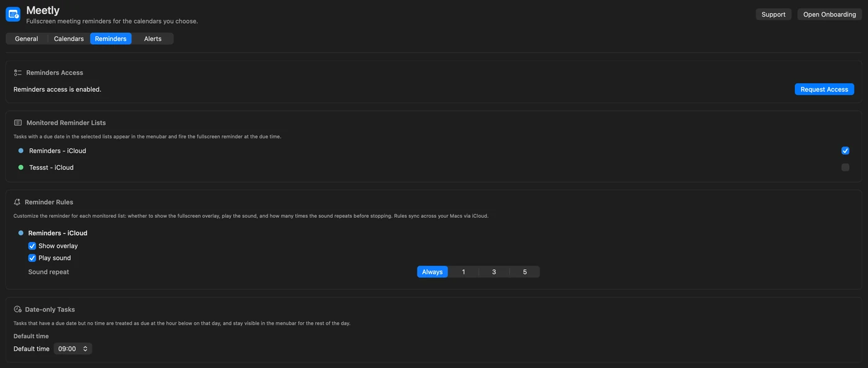Click the Reminder Rules bell icon
The image size is (868, 368).
[x=17, y=202]
